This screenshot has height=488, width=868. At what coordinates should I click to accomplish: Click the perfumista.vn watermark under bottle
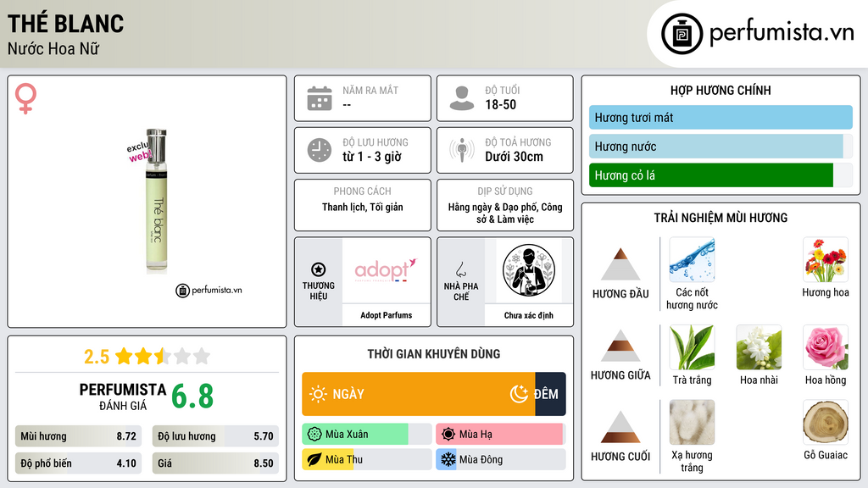(x=209, y=290)
